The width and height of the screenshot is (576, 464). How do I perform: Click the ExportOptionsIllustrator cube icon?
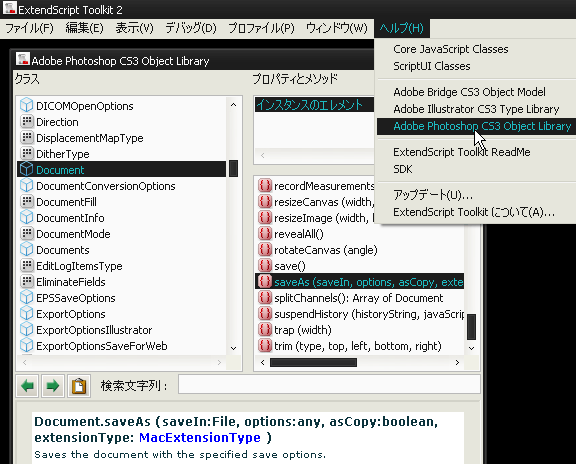click(26, 330)
